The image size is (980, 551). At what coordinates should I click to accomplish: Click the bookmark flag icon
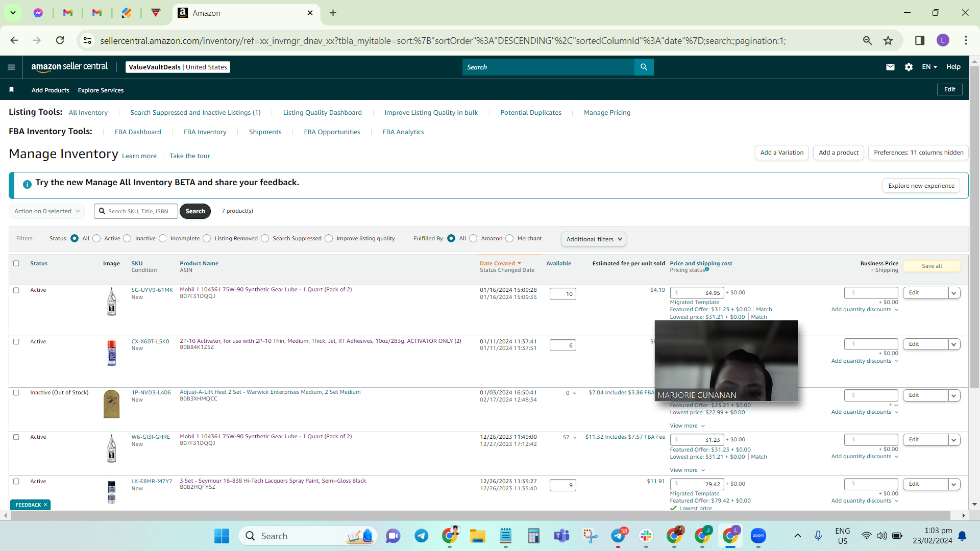pos(11,90)
